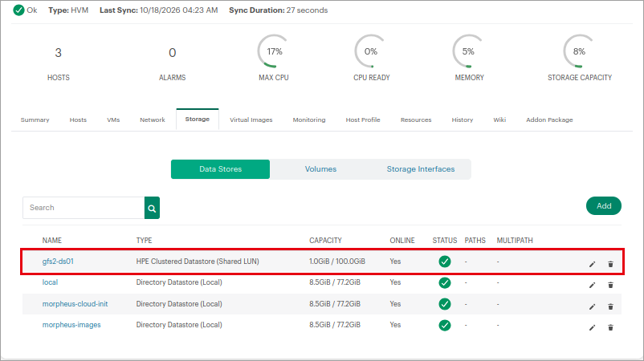Edit the local datastore pencil icon

pyautogui.click(x=592, y=285)
